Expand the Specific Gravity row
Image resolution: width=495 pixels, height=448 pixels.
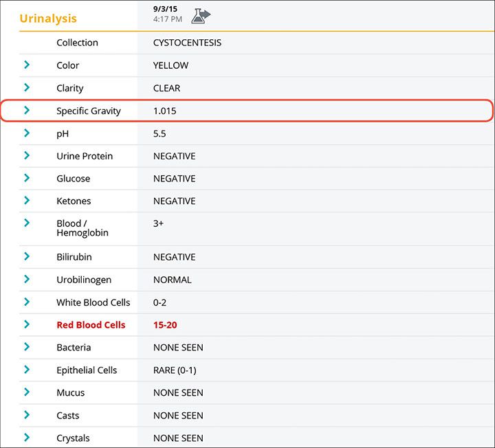pyautogui.click(x=27, y=111)
